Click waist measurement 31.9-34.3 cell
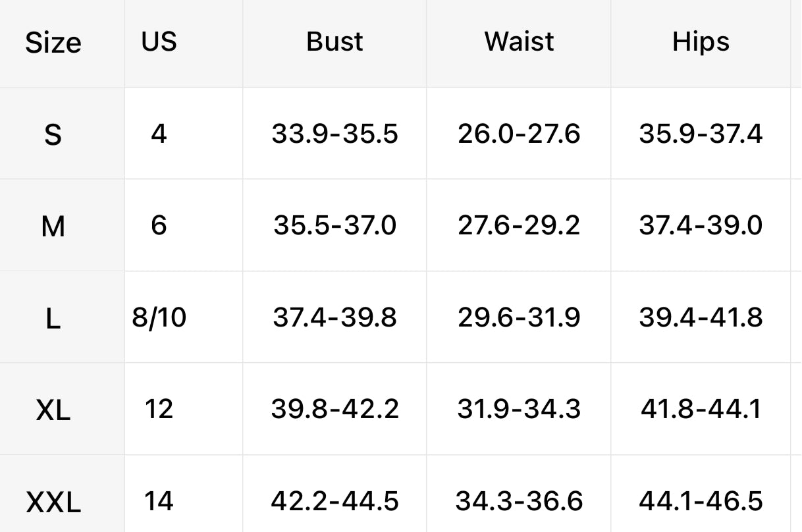The width and height of the screenshot is (802, 532). (519, 410)
